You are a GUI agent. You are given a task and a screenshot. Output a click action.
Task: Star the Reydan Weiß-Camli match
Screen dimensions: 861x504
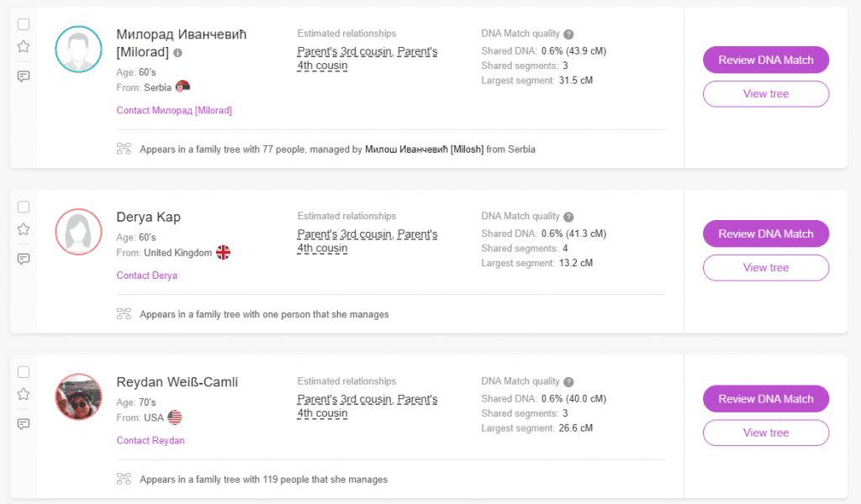(x=24, y=394)
